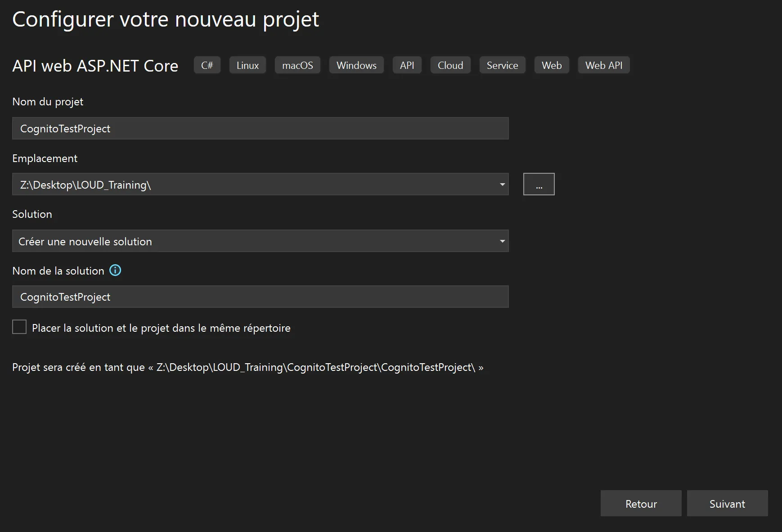Image resolution: width=782 pixels, height=532 pixels.
Task: Check the same directory placement checkbox
Action: [19, 327]
